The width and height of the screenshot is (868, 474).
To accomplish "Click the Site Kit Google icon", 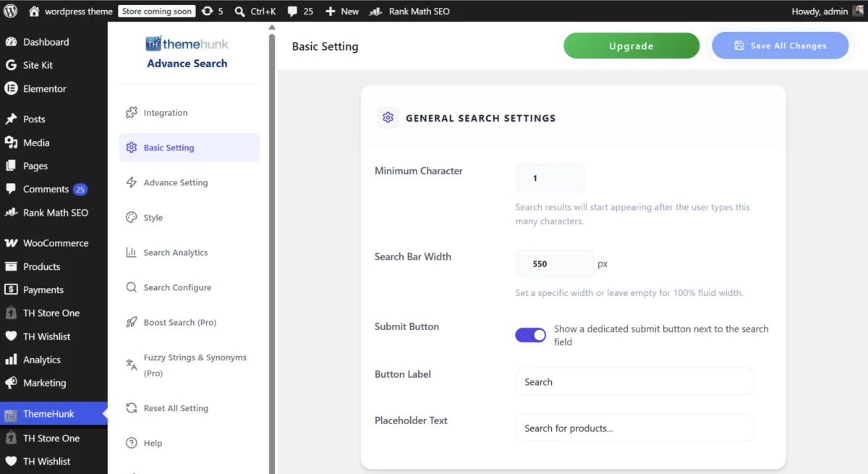I will pos(11,65).
